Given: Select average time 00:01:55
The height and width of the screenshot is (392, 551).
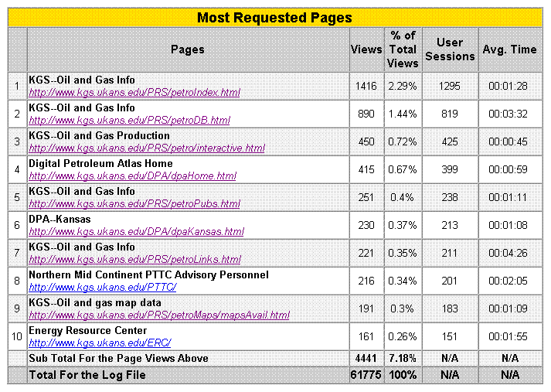Looking at the screenshot, I should [x=508, y=336].
